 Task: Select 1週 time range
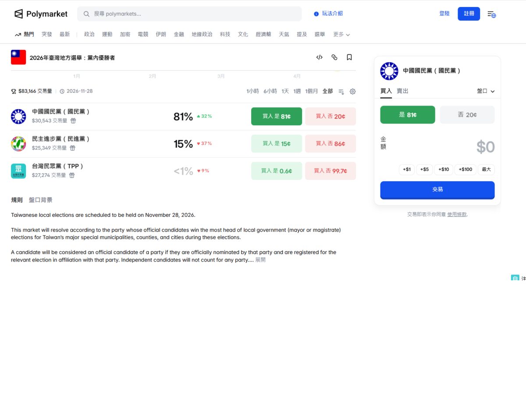297,91
